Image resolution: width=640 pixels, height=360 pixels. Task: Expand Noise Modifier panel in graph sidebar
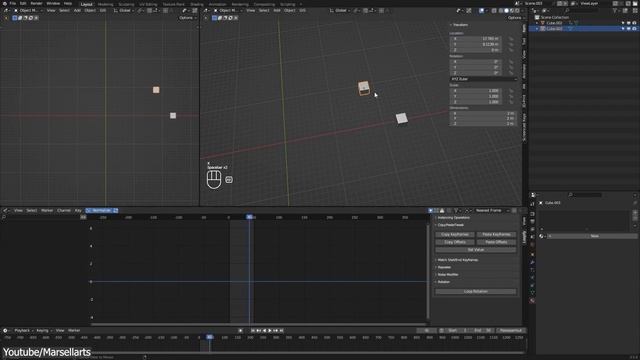(447, 274)
